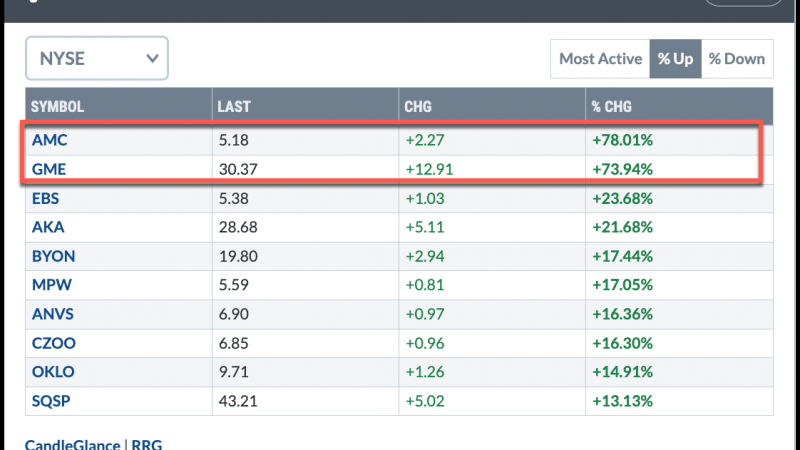Screen dimensions: 800x450
Task: Click AKA change value +5.11
Action: pos(425,227)
